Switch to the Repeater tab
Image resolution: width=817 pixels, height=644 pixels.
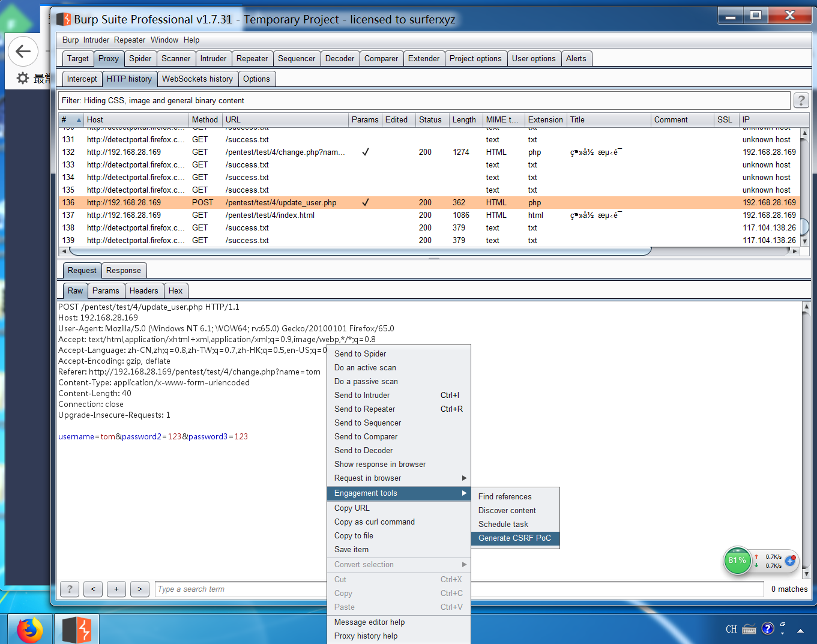tap(252, 58)
